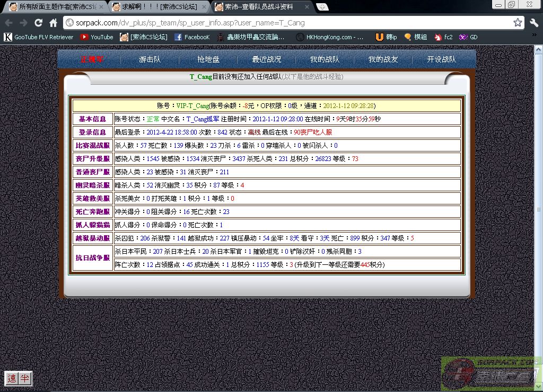Viewport: 543px width, 392px height.
Task: Go to 最近战况 in the nav bar
Action: point(267,59)
